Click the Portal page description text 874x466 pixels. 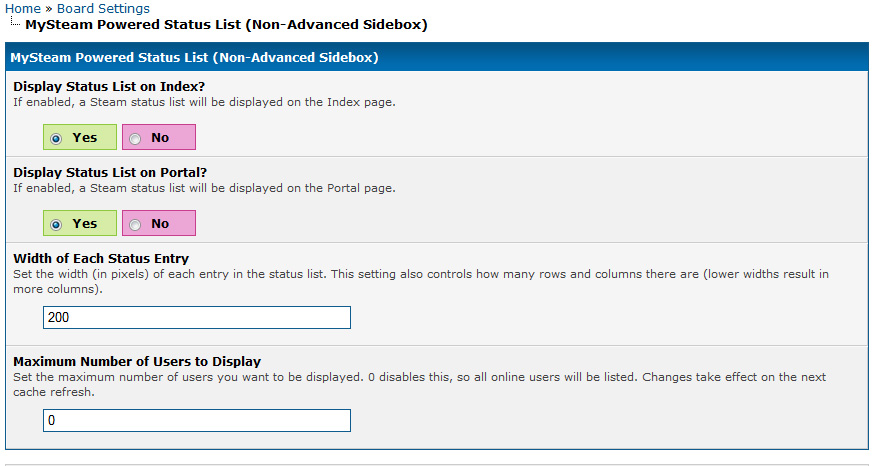pos(204,188)
